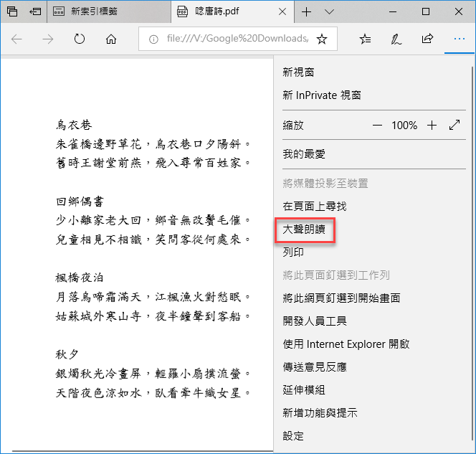The height and width of the screenshot is (454, 476).
Task: Choose 新視窗 from the menu
Action: [x=298, y=72]
